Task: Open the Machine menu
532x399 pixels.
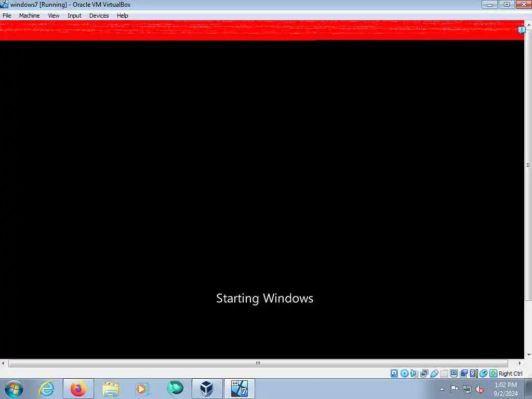Action: pos(29,16)
